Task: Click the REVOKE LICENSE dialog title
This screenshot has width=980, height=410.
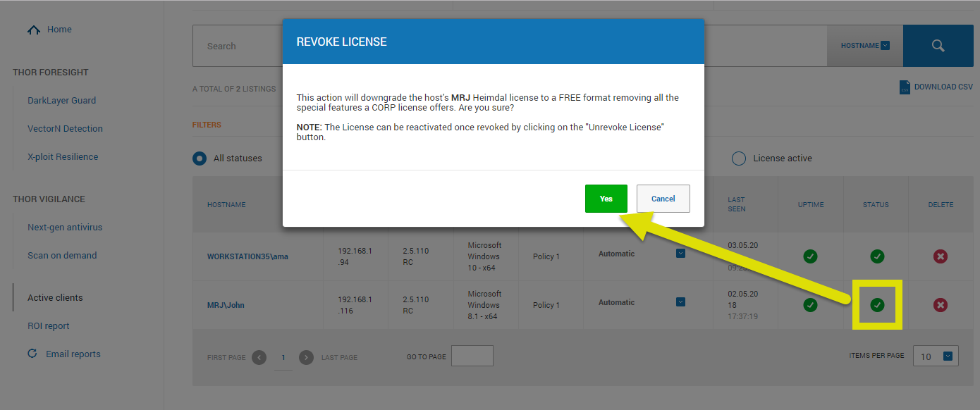Action: 341,42
